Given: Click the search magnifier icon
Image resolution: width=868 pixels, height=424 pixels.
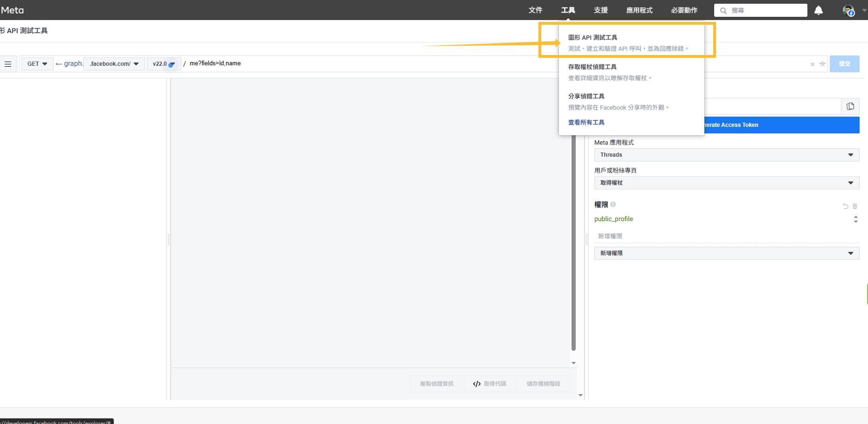Looking at the screenshot, I should click(x=723, y=10).
